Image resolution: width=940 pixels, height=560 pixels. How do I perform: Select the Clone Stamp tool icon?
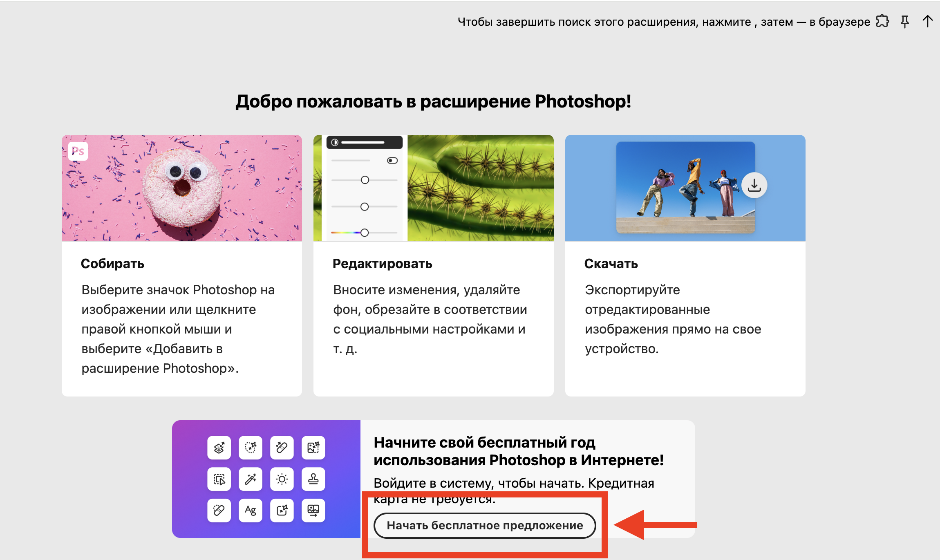click(313, 479)
